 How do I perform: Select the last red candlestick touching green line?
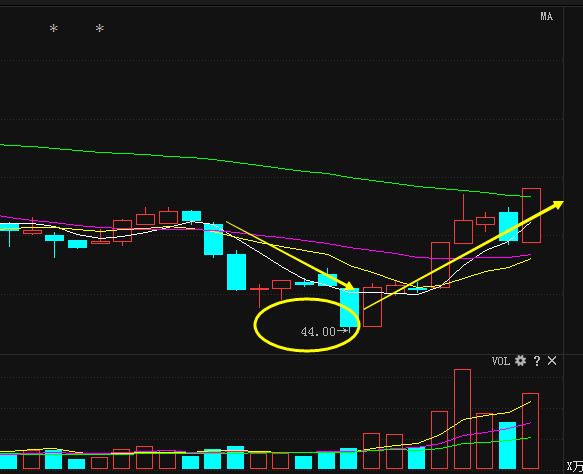coord(531,216)
